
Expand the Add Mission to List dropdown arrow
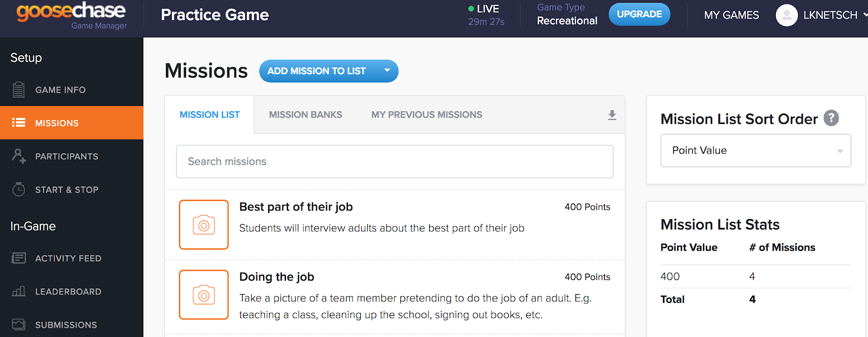click(x=387, y=71)
